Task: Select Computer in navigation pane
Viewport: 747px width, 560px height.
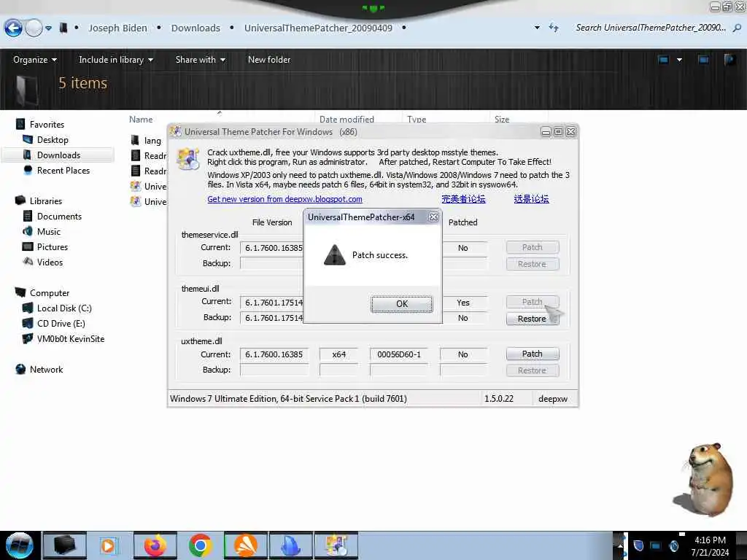Action: [50, 293]
